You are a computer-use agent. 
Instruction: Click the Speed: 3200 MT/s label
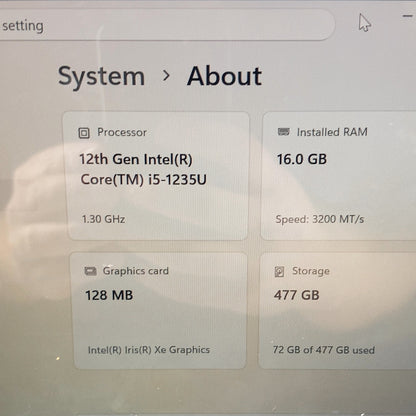320,219
